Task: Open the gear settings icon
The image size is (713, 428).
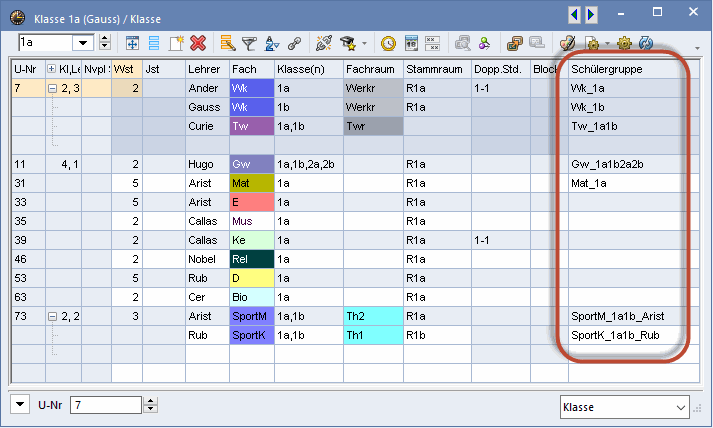Action: coord(624,43)
